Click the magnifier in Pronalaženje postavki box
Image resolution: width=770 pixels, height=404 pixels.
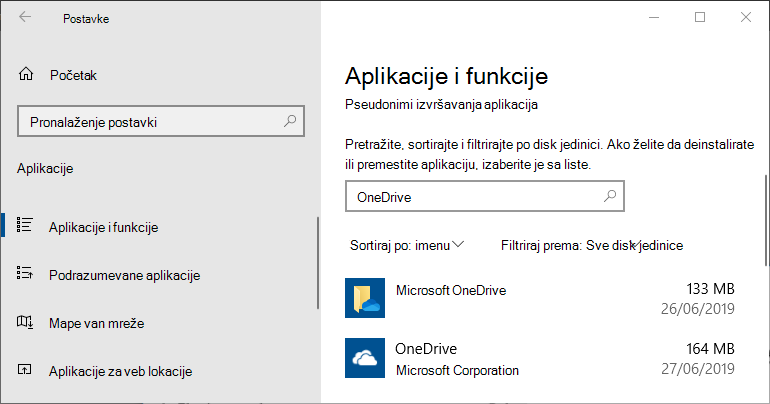tap(290, 121)
